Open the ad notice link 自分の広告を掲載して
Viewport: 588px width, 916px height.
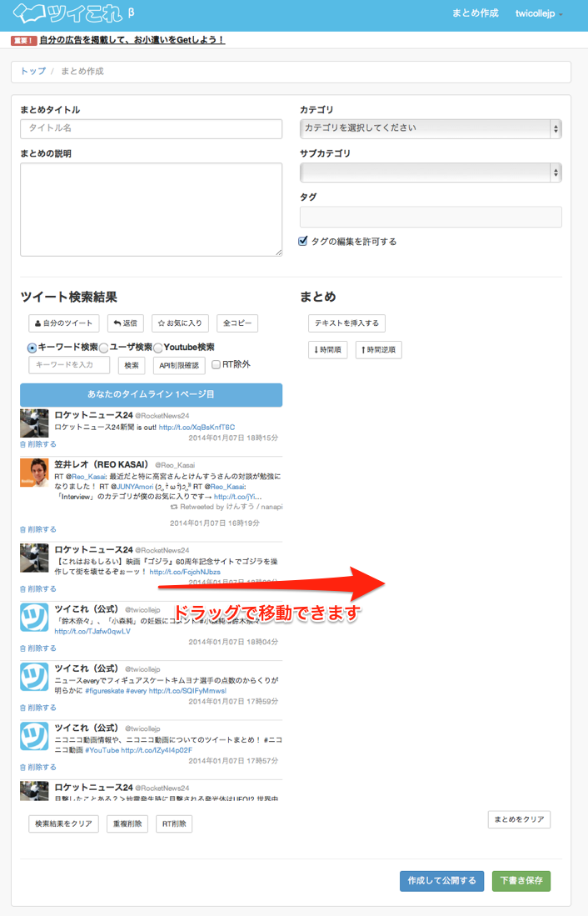(x=132, y=40)
